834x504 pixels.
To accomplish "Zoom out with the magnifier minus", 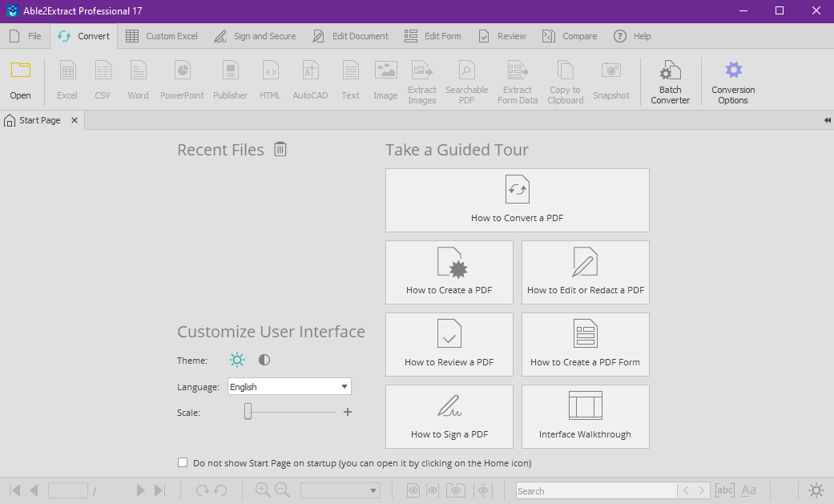I will click(x=283, y=490).
